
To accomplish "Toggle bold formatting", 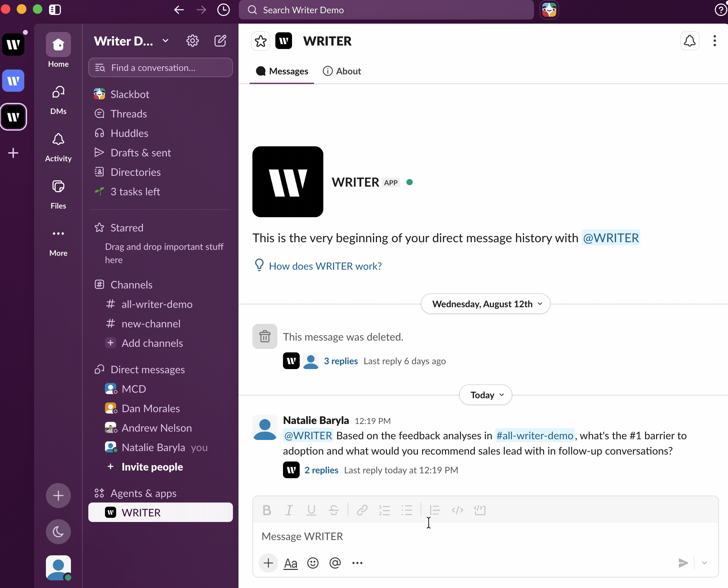I will [267, 510].
